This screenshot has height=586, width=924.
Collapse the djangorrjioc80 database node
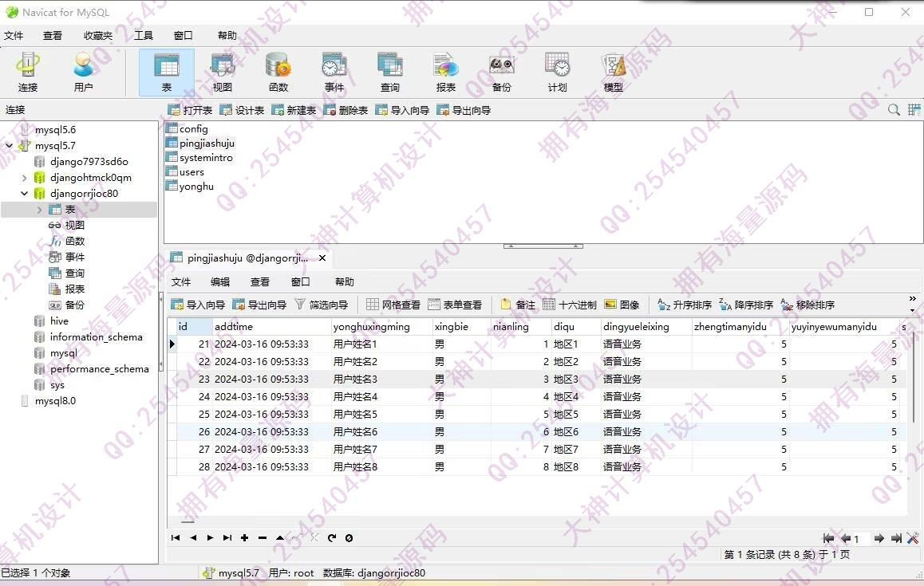click(24, 193)
